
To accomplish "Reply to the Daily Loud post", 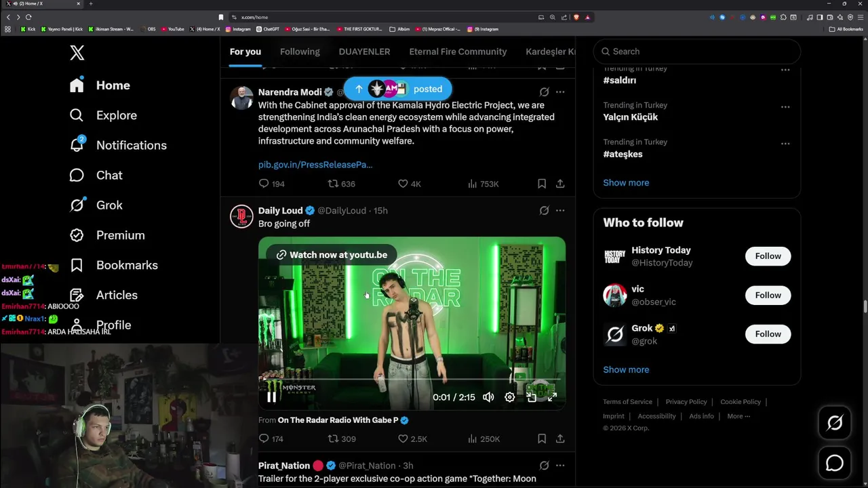I will pyautogui.click(x=271, y=439).
